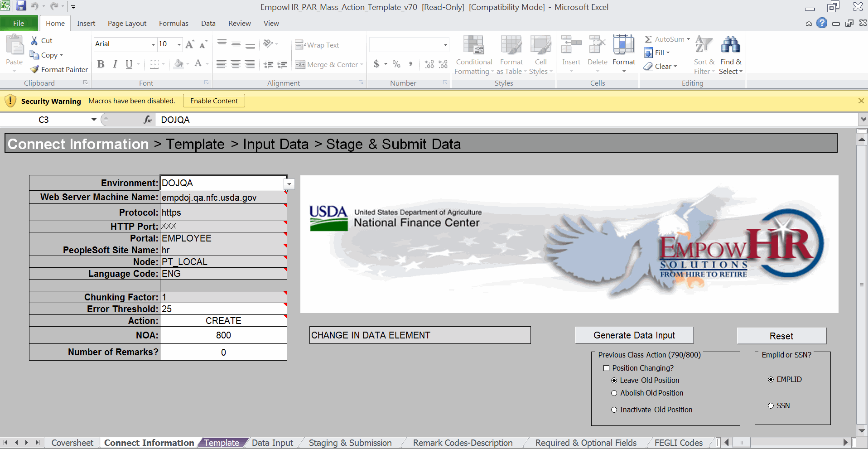
Task: Click the Save icon in quick access toolbar
Action: [x=21, y=6]
